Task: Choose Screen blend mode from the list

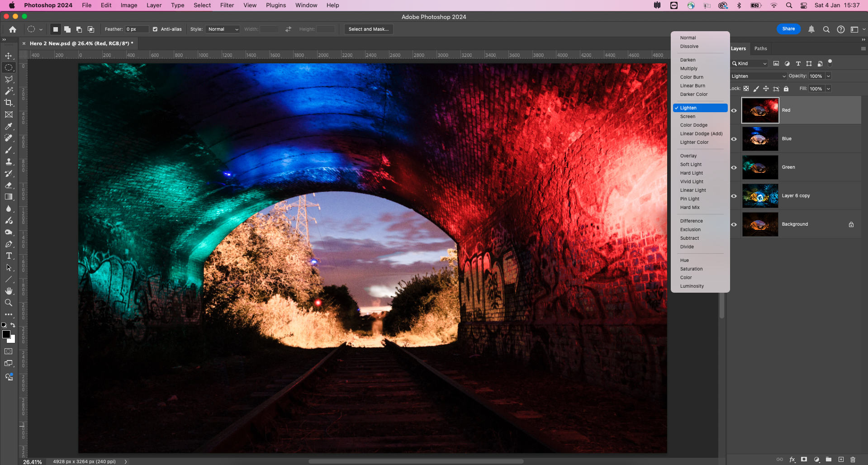Action: pyautogui.click(x=688, y=117)
